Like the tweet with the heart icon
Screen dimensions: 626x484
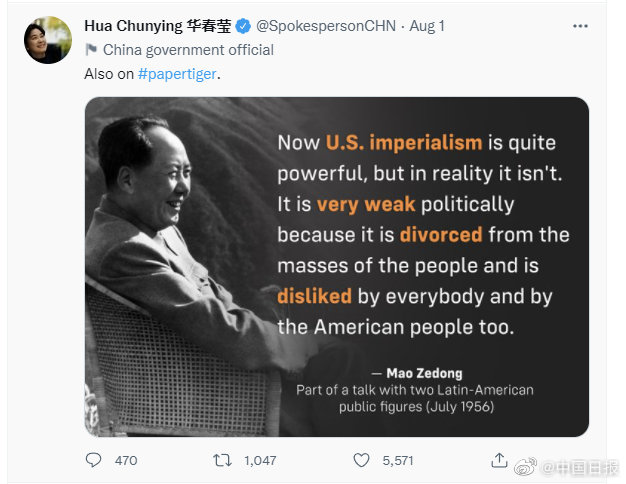[x=362, y=460]
